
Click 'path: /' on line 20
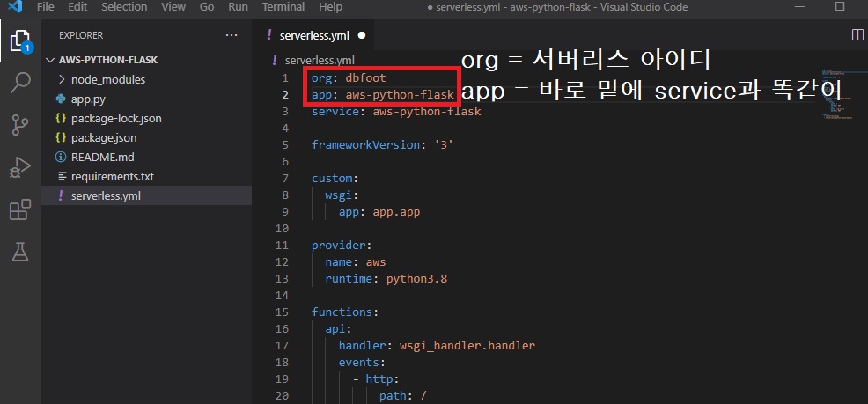[x=402, y=396]
